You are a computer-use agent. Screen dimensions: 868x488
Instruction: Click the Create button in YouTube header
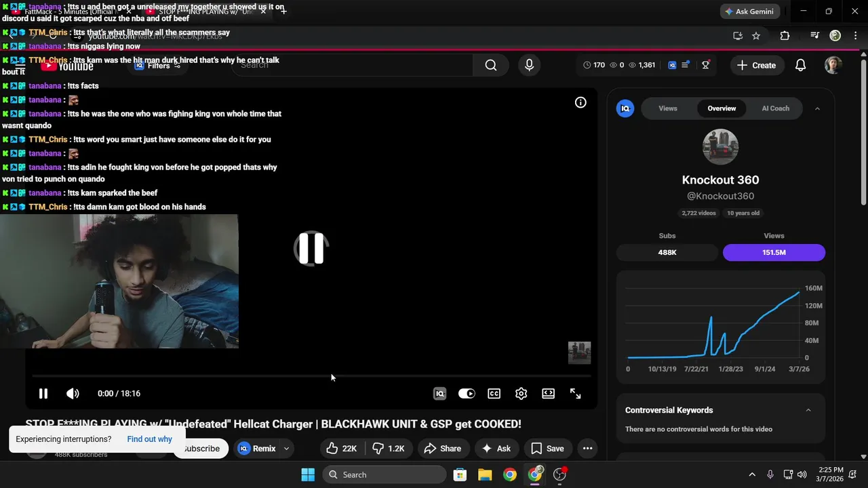click(757, 65)
